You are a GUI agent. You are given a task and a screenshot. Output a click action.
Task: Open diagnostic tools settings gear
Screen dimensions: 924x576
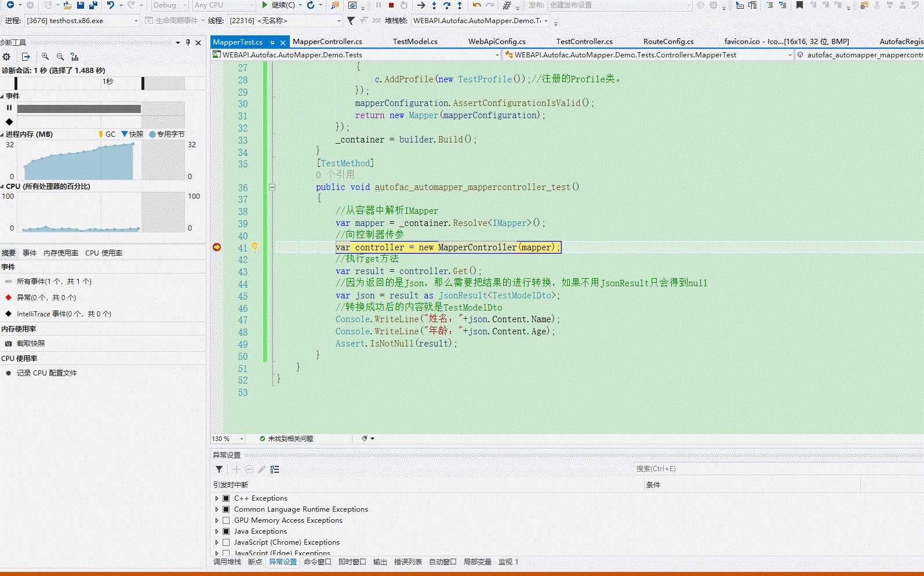(6, 57)
